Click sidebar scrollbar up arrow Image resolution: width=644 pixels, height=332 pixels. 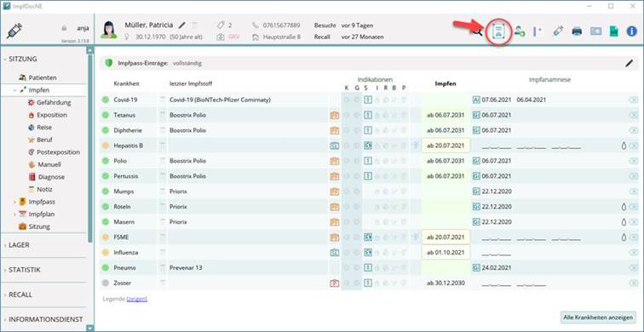click(x=90, y=50)
